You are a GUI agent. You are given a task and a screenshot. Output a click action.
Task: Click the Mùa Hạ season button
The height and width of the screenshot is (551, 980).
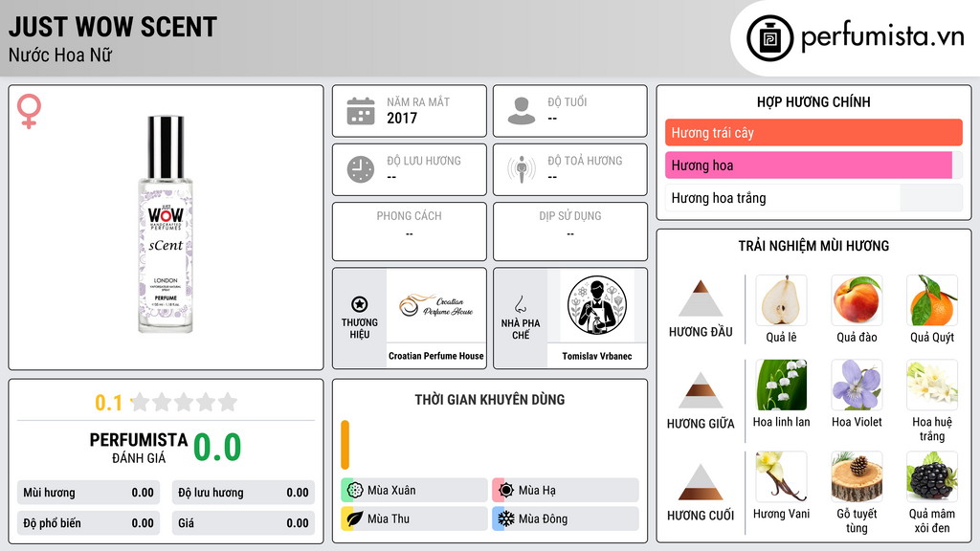(x=566, y=490)
